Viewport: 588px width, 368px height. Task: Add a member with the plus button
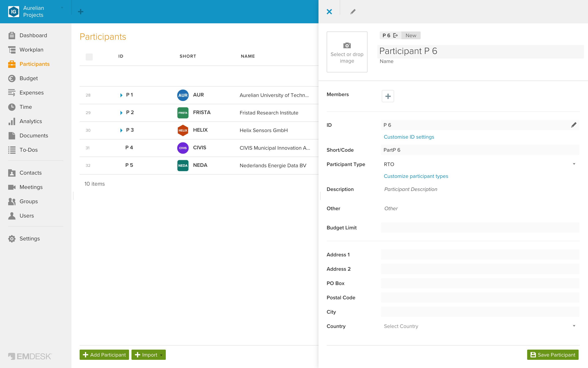(x=388, y=96)
